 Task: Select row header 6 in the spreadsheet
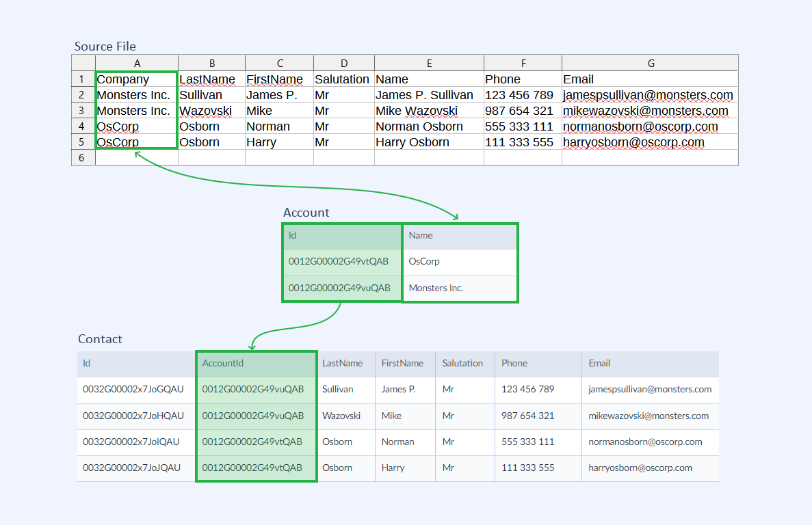click(x=83, y=158)
